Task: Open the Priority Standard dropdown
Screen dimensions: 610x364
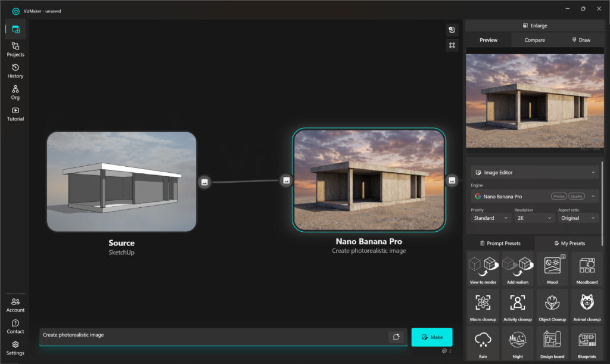Action: pos(490,218)
